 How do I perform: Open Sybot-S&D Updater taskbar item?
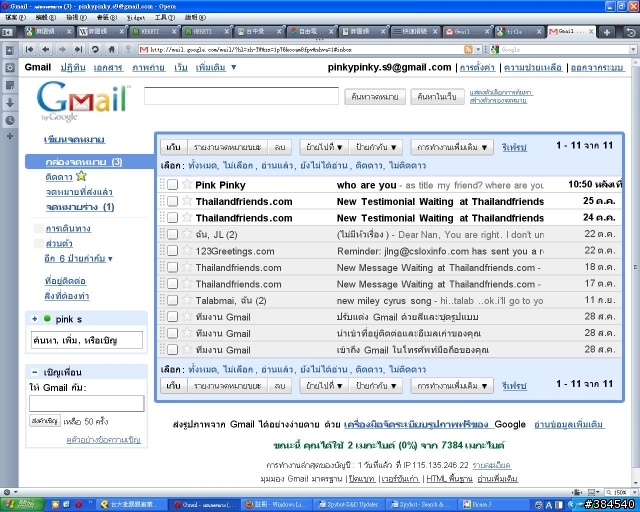tap(349, 505)
